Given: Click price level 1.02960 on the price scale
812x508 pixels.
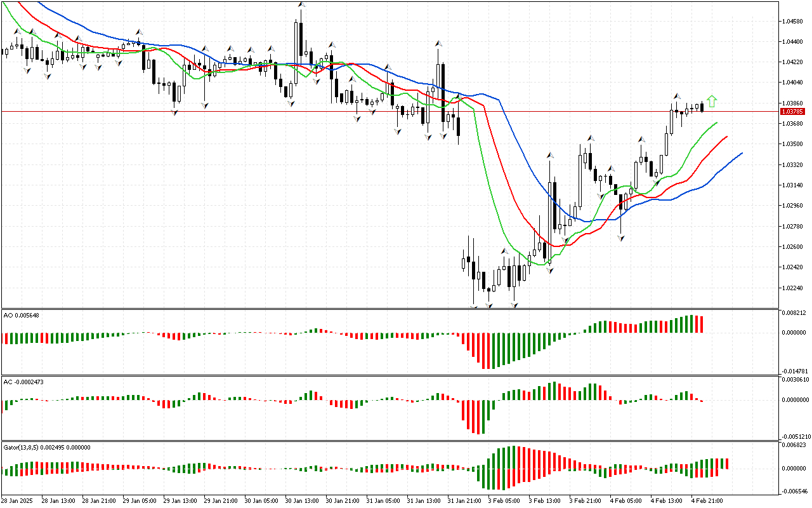Looking at the screenshot, I should 793,206.
